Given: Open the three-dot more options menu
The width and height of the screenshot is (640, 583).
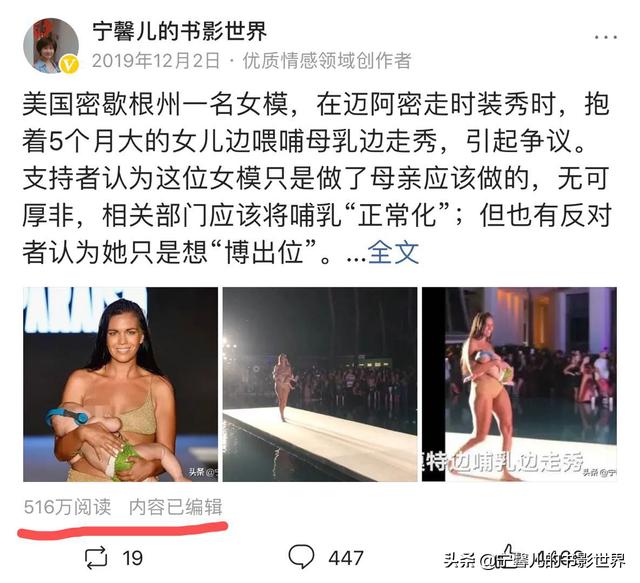Looking at the screenshot, I should pyautogui.click(x=605, y=37).
